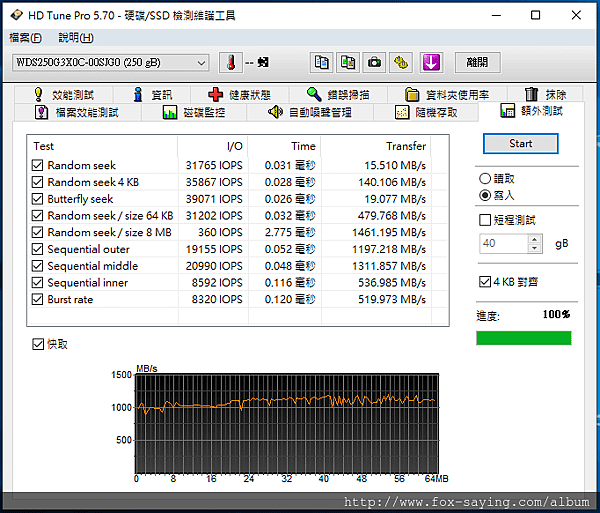Image resolution: width=600 pixels, height=513 pixels.
Task: Open the 效能測試 benchmark tab
Action: pyautogui.click(x=64, y=94)
